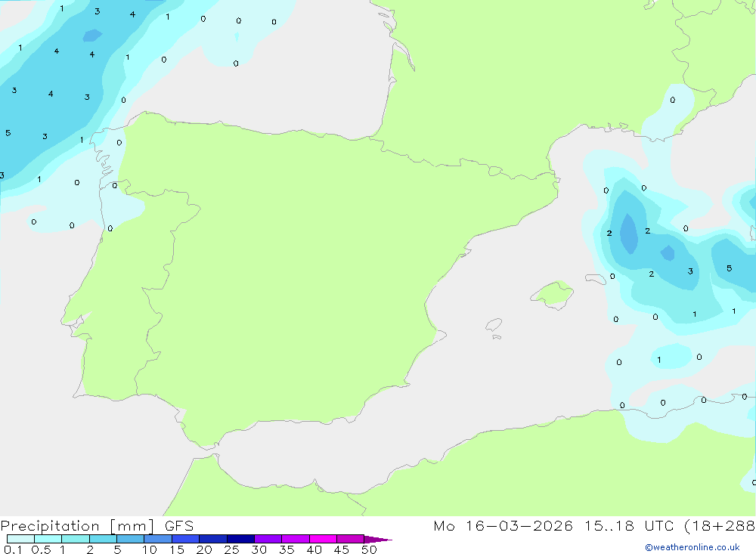756x554 pixels.
Task: Click the legend label '35'
Action: click(x=287, y=549)
